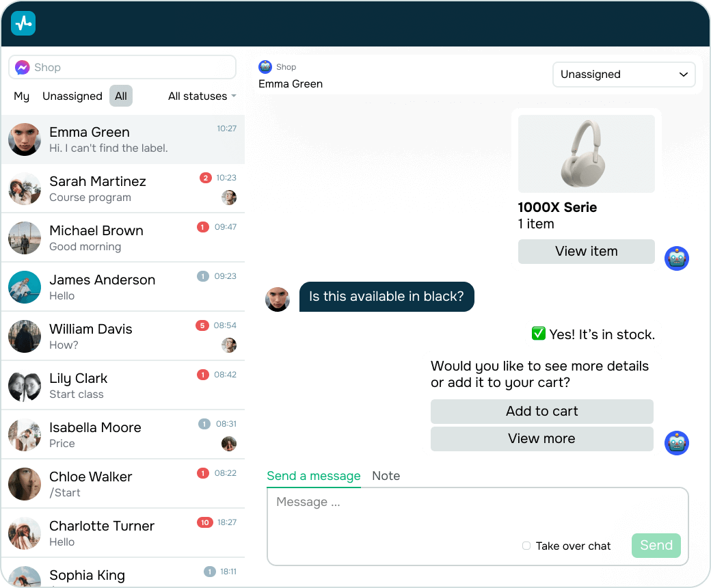This screenshot has height=588, width=711.
Task: Click the Add to cart button
Action: click(x=542, y=411)
